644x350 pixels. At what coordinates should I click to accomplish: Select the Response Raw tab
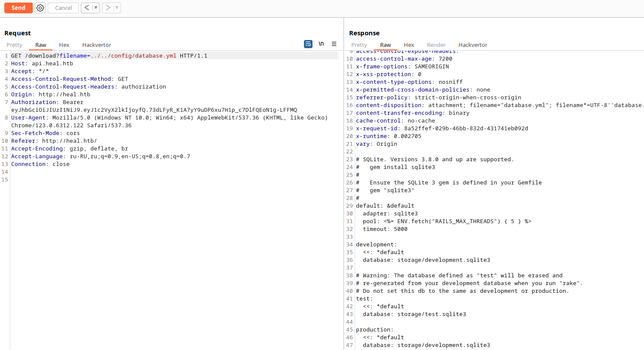tap(386, 45)
